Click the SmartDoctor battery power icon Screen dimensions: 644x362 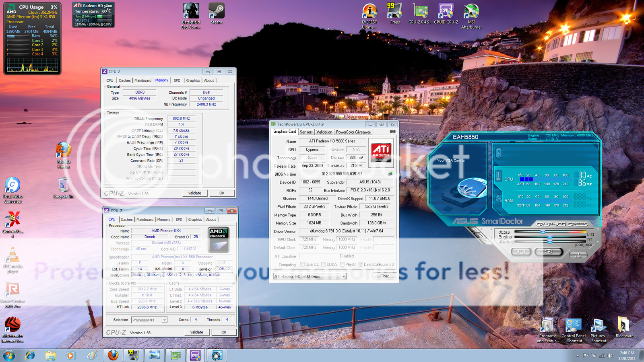(x=499, y=153)
